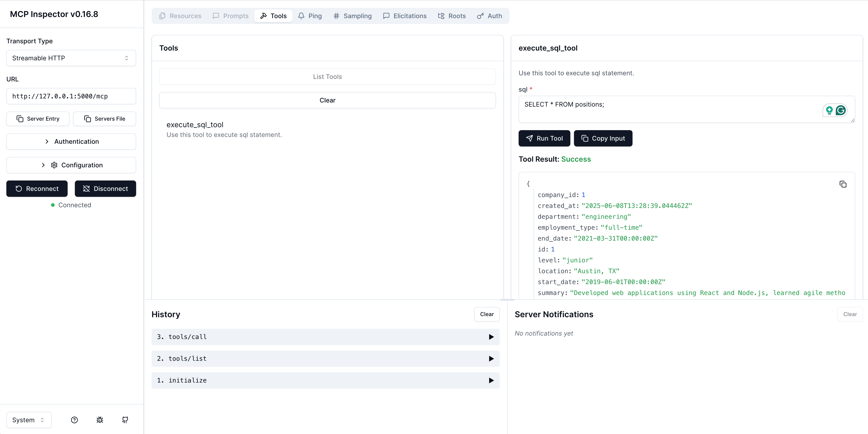Expand the tools/call history entry
This screenshot has width=868, height=434.
coord(325,337)
